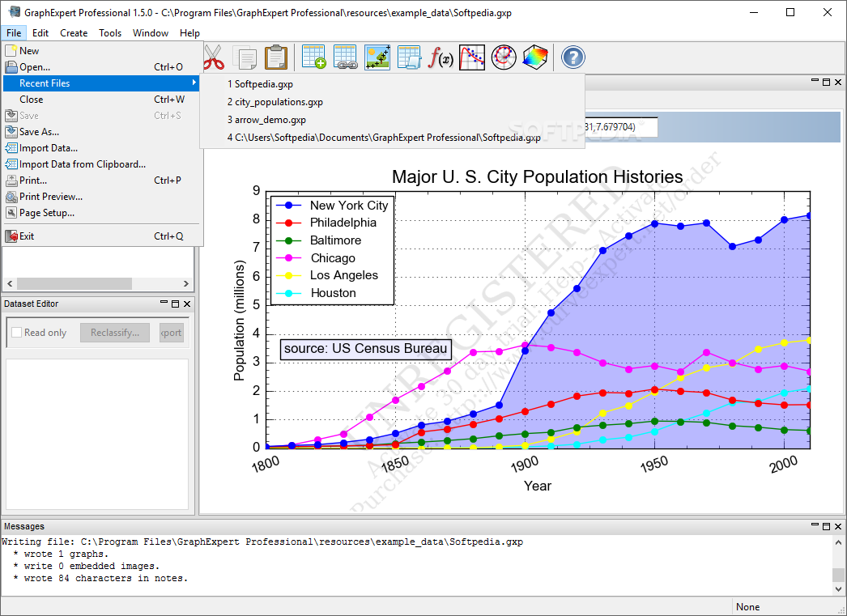
Task: Open recent file 1 Softpedia.gxp
Action: pyautogui.click(x=392, y=84)
